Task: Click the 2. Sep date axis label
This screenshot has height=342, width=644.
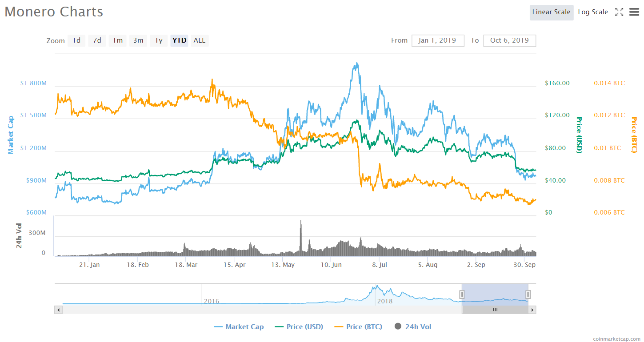Action: (x=476, y=265)
